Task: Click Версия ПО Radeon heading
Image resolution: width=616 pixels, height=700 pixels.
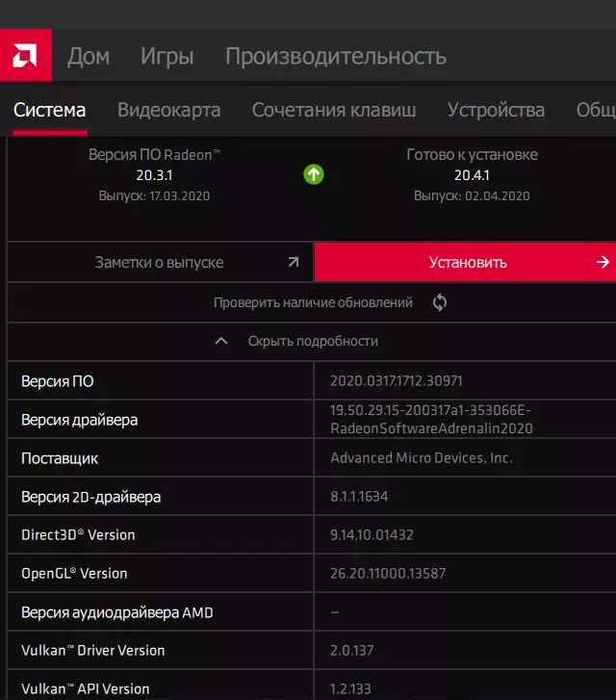Action: click(154, 154)
